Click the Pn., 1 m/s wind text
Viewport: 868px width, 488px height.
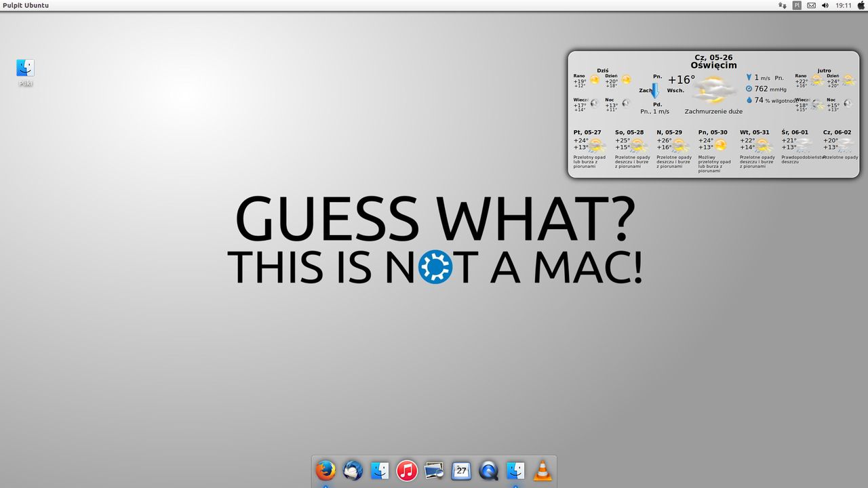click(x=654, y=111)
